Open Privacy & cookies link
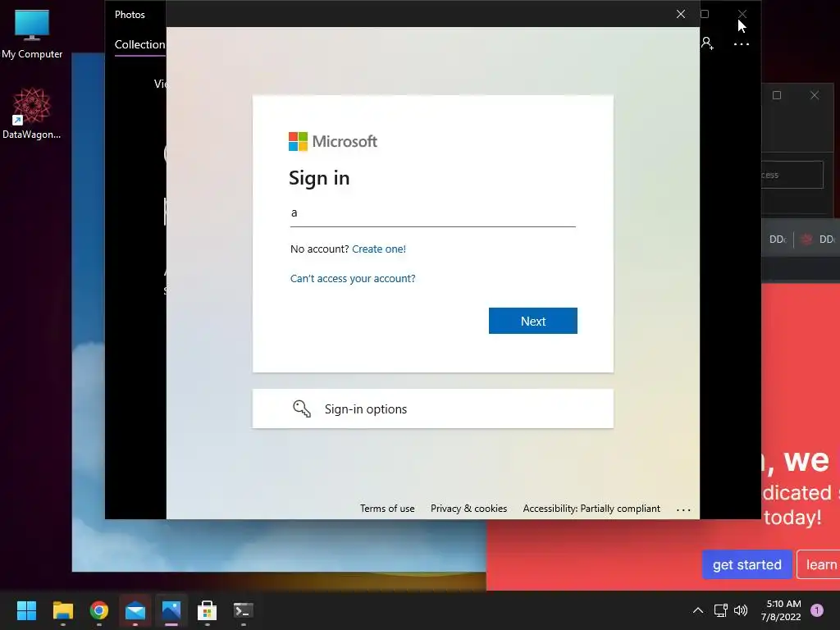The height and width of the screenshot is (630, 840). [468, 509]
